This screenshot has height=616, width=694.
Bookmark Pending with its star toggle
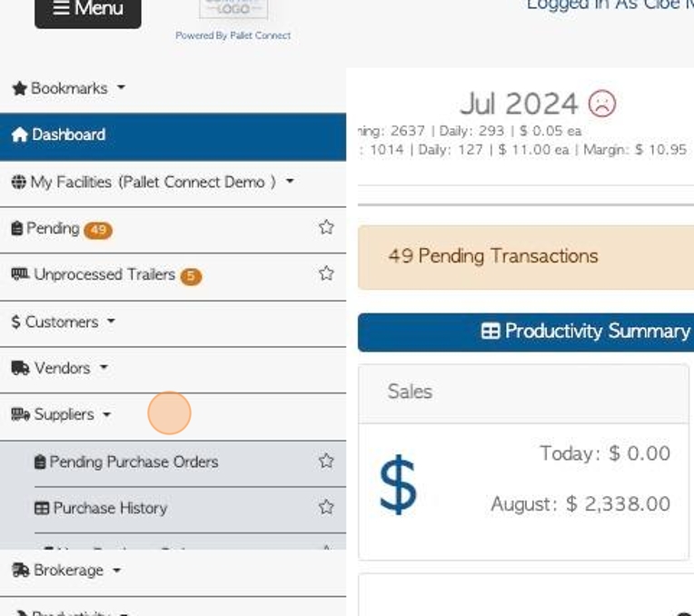[x=326, y=227]
